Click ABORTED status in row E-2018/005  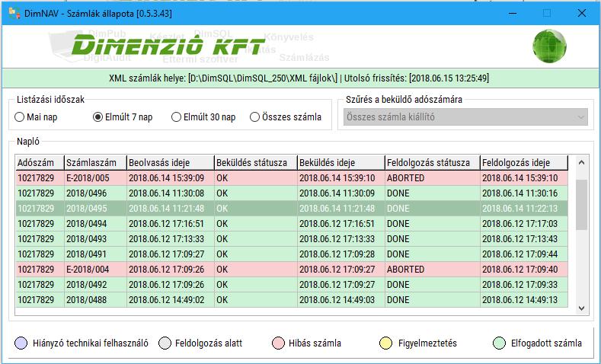[x=405, y=177]
